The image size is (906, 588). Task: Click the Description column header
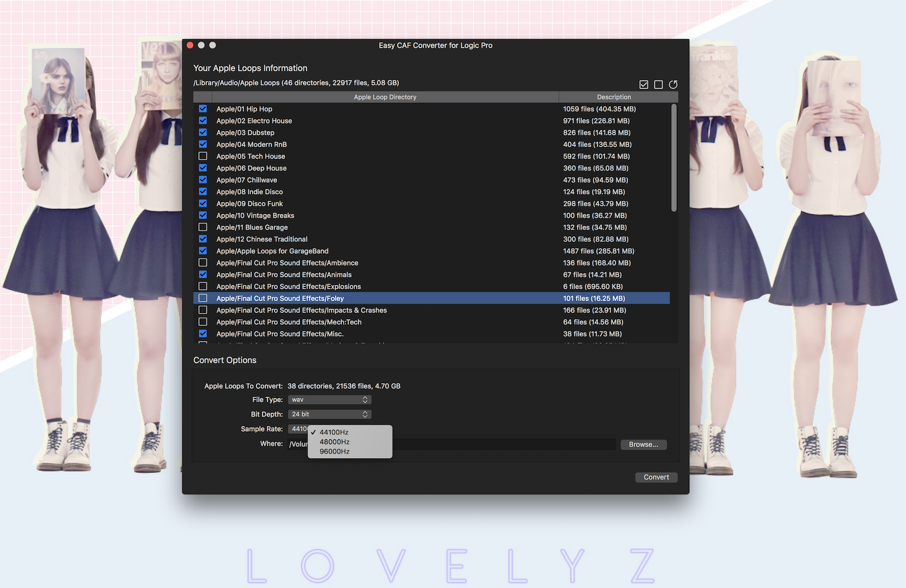click(614, 97)
